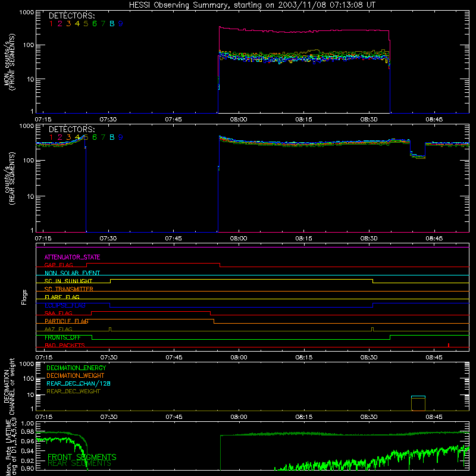The width and height of the screenshot is (476, 476).
Task: Click the cyan decimation box top near 08:42
Action: 418,396
